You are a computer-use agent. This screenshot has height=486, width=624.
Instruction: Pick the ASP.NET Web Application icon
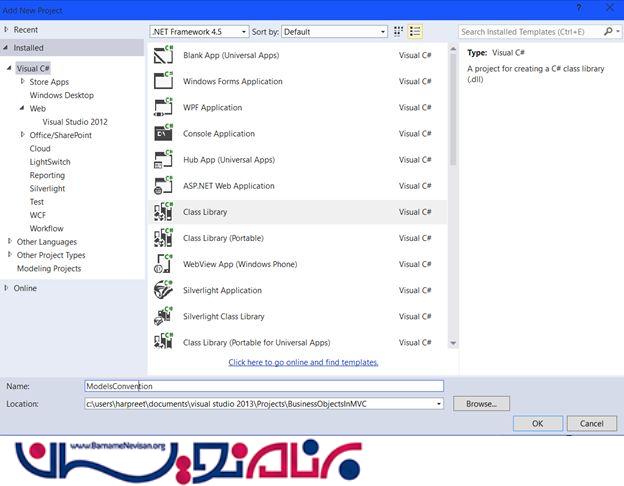164,185
